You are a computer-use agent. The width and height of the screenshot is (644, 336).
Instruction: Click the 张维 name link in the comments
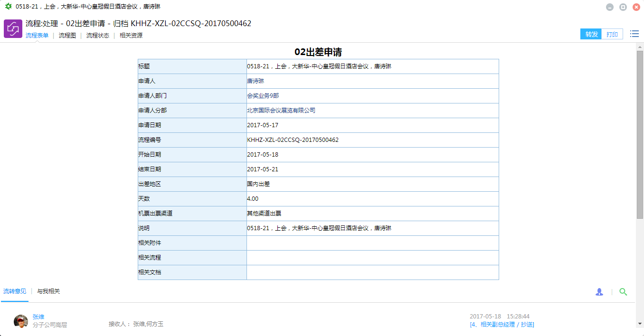[x=38, y=317]
